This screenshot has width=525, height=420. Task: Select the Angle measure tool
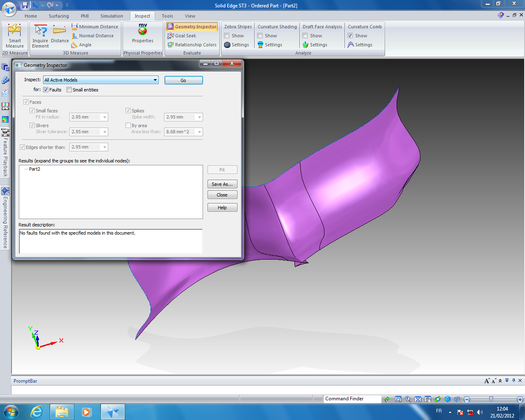pos(81,45)
